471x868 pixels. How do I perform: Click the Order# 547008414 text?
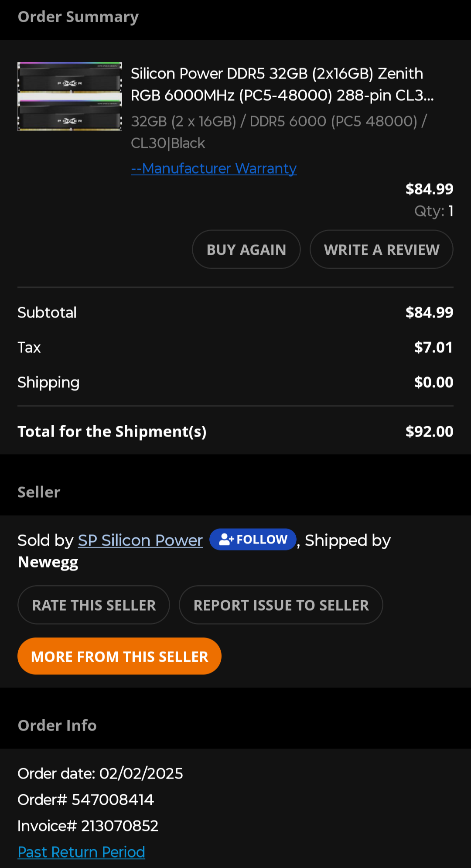[85, 800]
